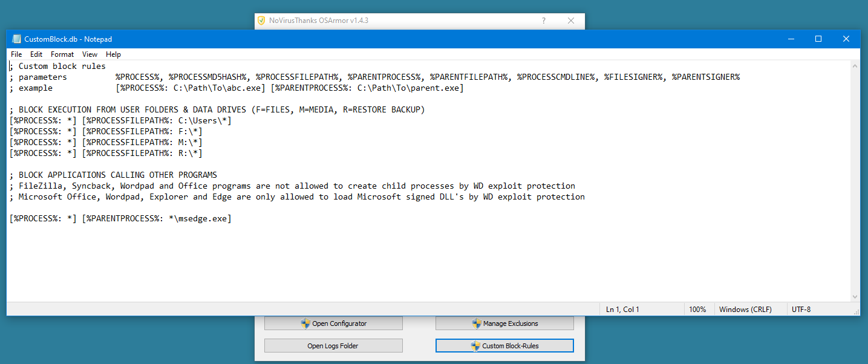Click the F:\* block rule line
This screenshot has height=364, width=868.
click(x=106, y=131)
